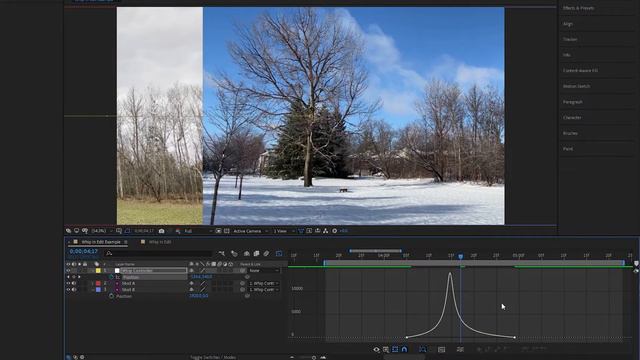Open the Paint panel
The image size is (640, 360).
[x=568, y=149]
